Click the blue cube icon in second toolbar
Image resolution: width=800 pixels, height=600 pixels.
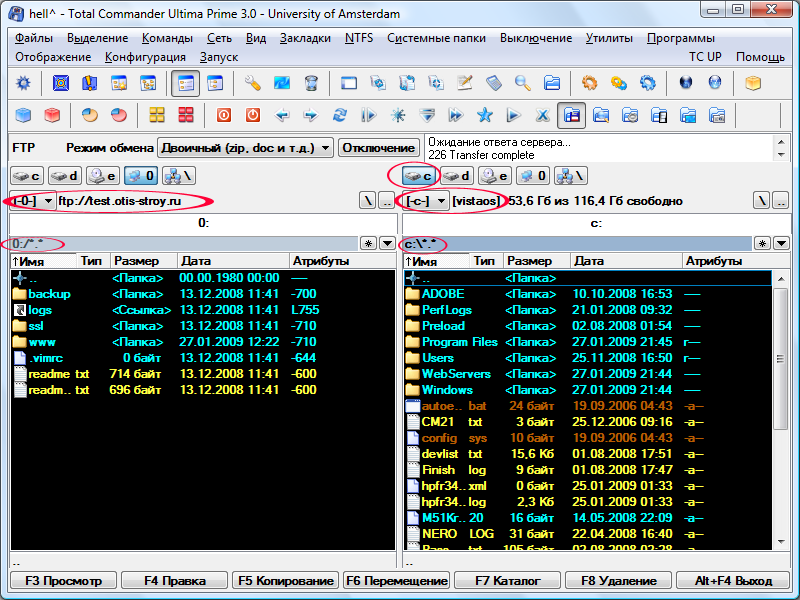click(x=23, y=115)
